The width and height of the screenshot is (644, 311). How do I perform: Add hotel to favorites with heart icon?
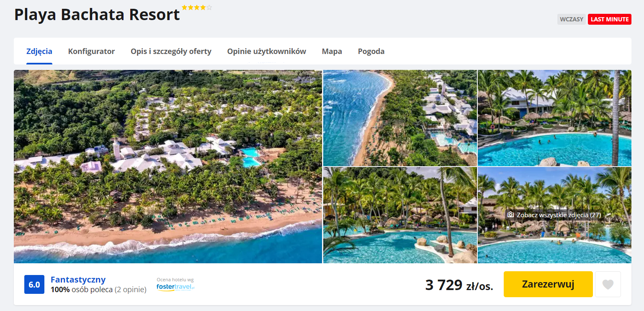click(x=608, y=284)
